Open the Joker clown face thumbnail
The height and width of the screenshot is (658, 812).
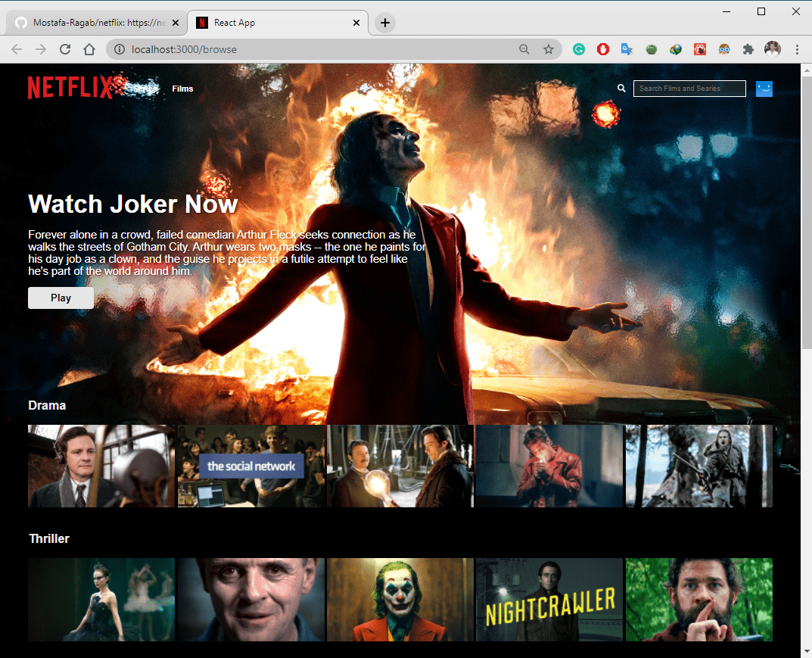[x=400, y=600]
